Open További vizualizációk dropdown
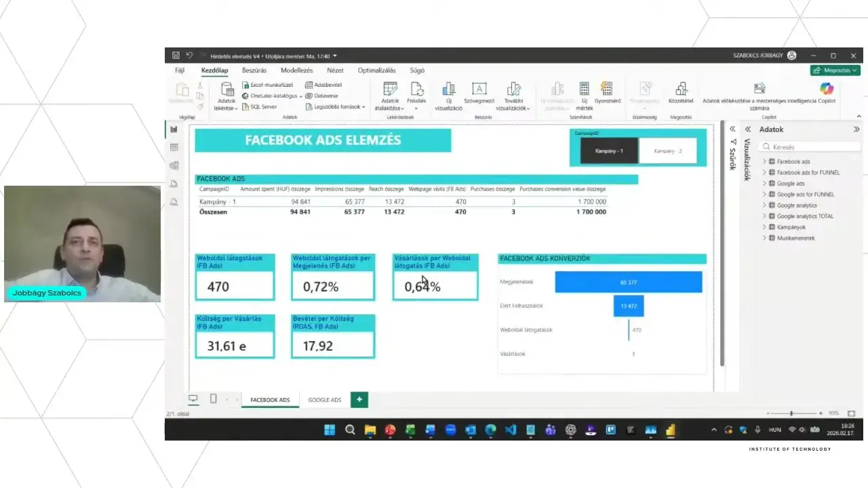 513,96
